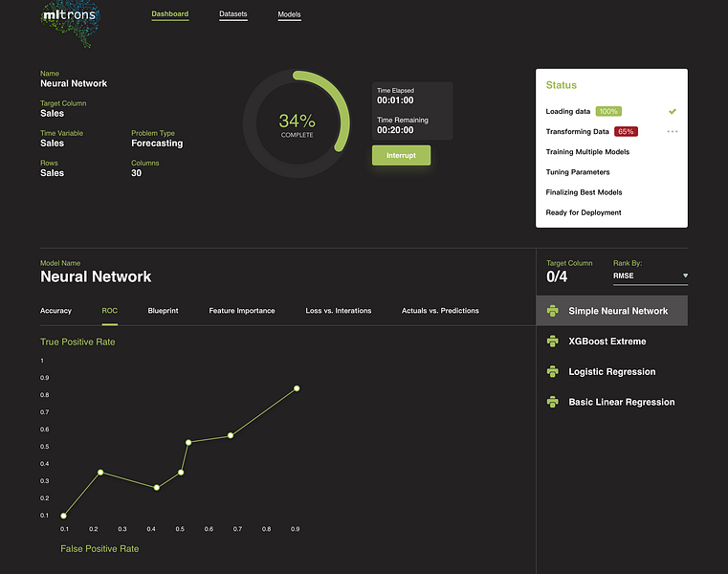Image resolution: width=728 pixels, height=574 pixels.
Task: Click the Transforming Data ellipsis indicator
Action: click(x=673, y=131)
